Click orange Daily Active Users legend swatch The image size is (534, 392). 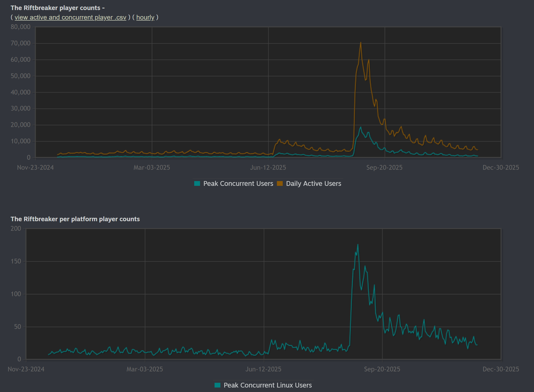pyautogui.click(x=280, y=183)
